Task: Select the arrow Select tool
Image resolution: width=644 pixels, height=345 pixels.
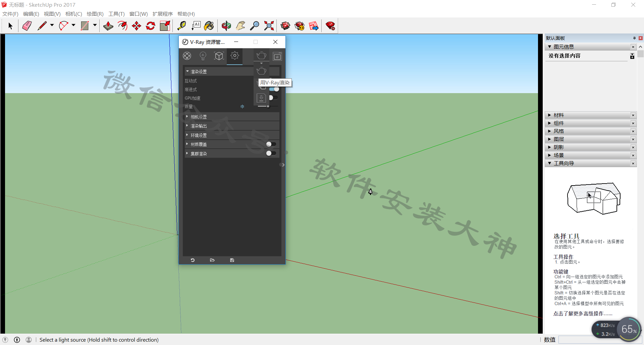Action: [10, 26]
